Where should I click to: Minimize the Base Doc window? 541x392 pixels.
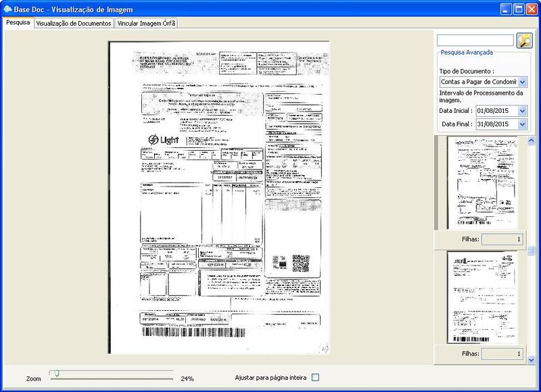click(x=505, y=9)
